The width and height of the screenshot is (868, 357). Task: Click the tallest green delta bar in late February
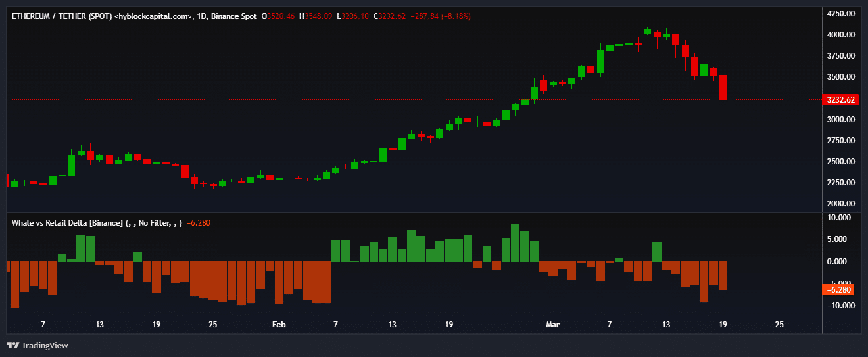pos(515,243)
